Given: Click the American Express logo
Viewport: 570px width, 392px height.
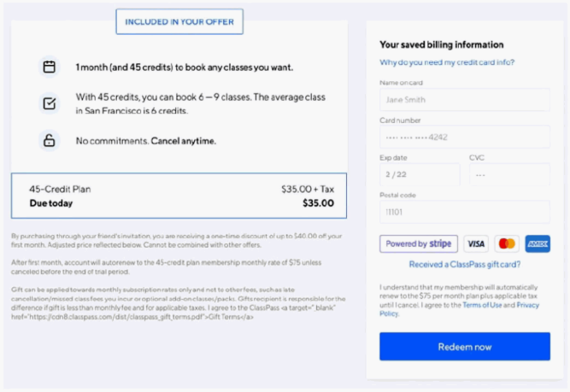Looking at the screenshot, I should (x=538, y=244).
